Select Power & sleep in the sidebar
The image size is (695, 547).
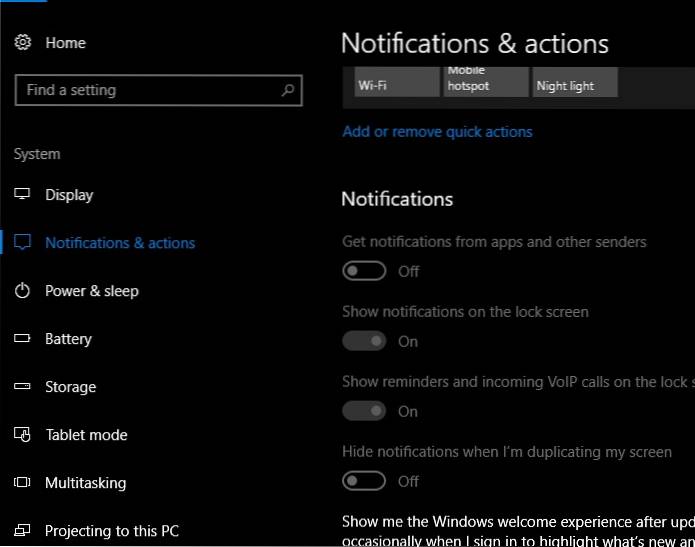click(x=92, y=291)
